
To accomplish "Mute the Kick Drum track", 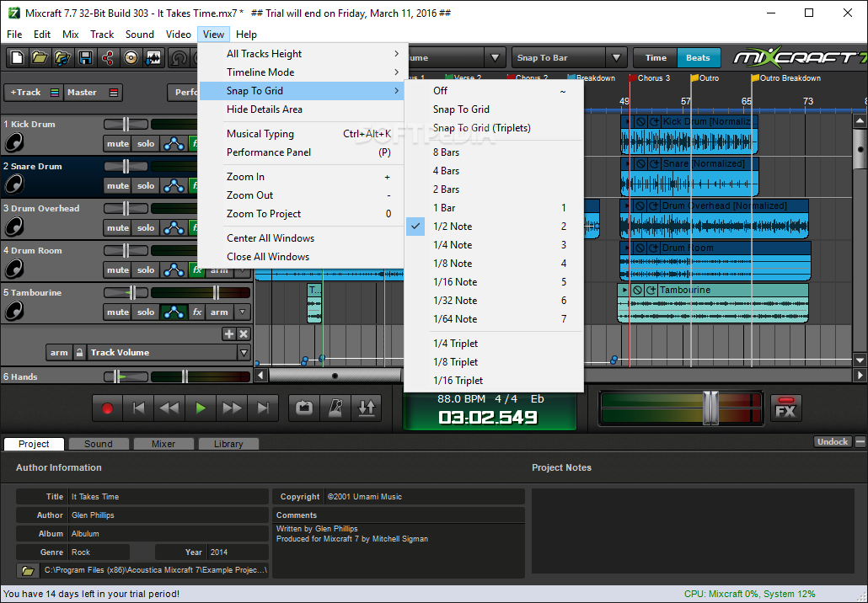I will 118,144.
